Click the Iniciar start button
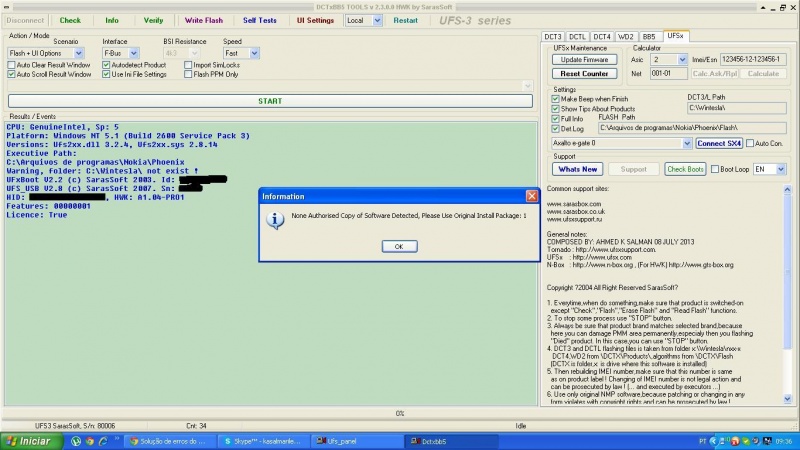The height and width of the screenshot is (450, 800). 30,441
